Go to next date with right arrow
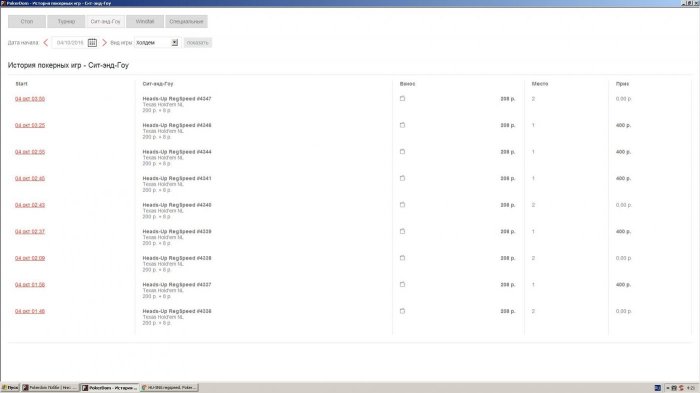700x393 pixels. (104, 42)
